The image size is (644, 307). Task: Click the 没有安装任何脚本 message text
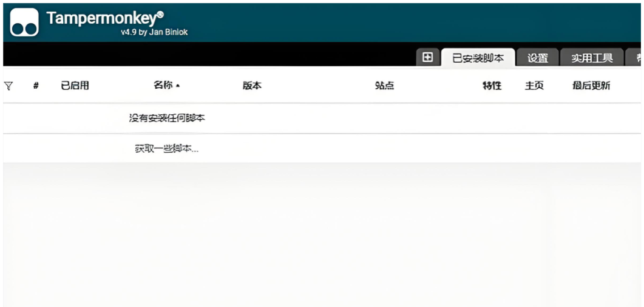click(167, 118)
